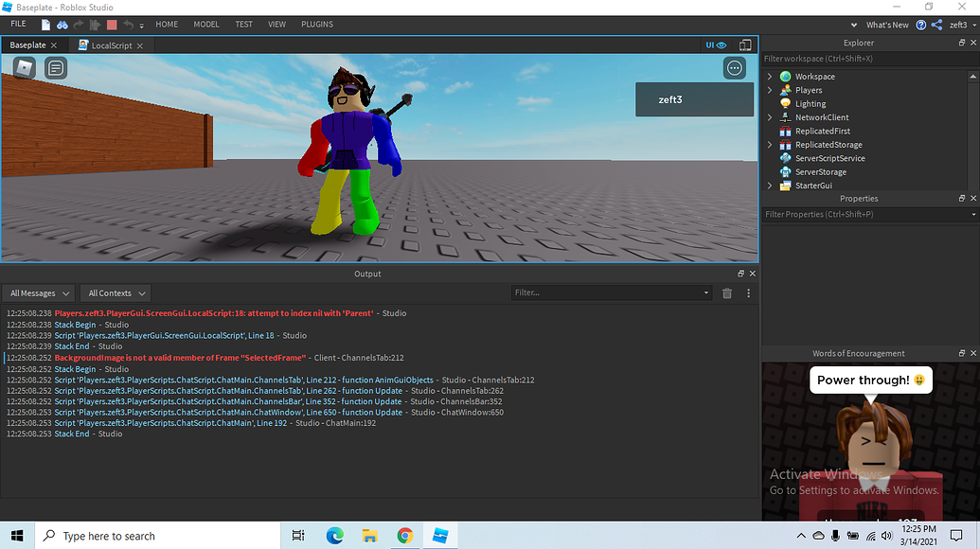The width and height of the screenshot is (980, 549).
Task: Select the LocalScript document tab
Action: click(x=111, y=45)
